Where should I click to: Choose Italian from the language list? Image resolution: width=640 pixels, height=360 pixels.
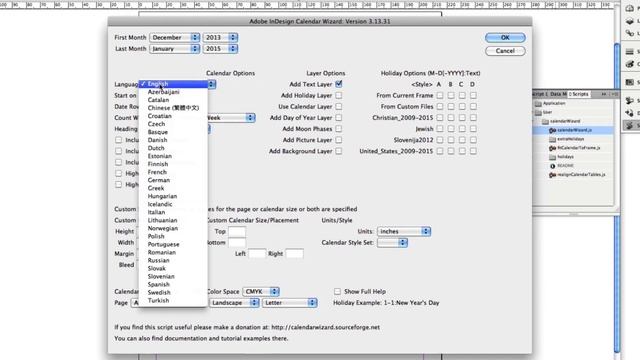[156, 212]
